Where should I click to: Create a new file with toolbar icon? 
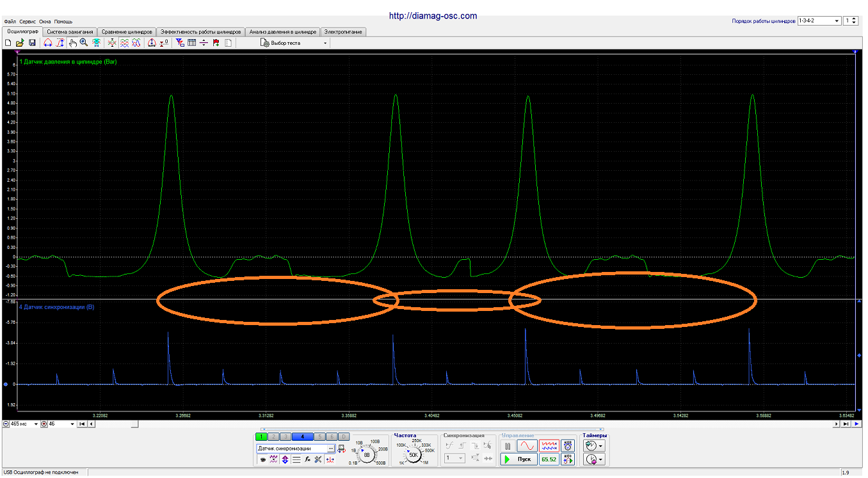click(8, 43)
